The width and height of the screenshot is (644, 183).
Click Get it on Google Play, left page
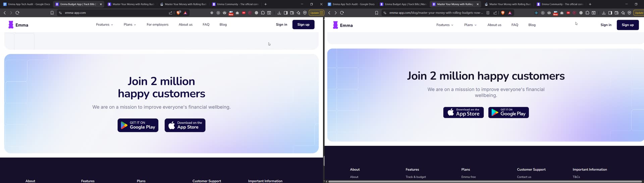coord(138,125)
